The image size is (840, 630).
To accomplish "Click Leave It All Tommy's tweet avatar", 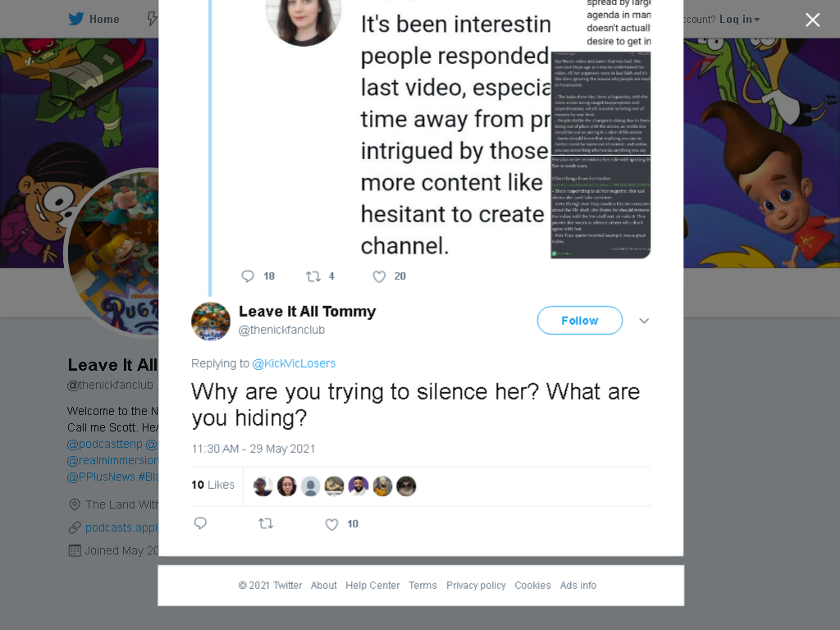I will [x=211, y=322].
